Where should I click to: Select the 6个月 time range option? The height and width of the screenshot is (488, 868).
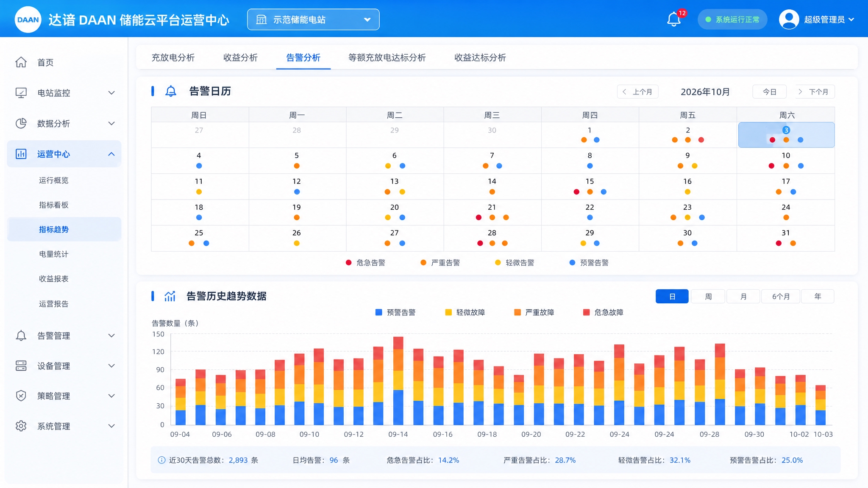[x=781, y=297]
